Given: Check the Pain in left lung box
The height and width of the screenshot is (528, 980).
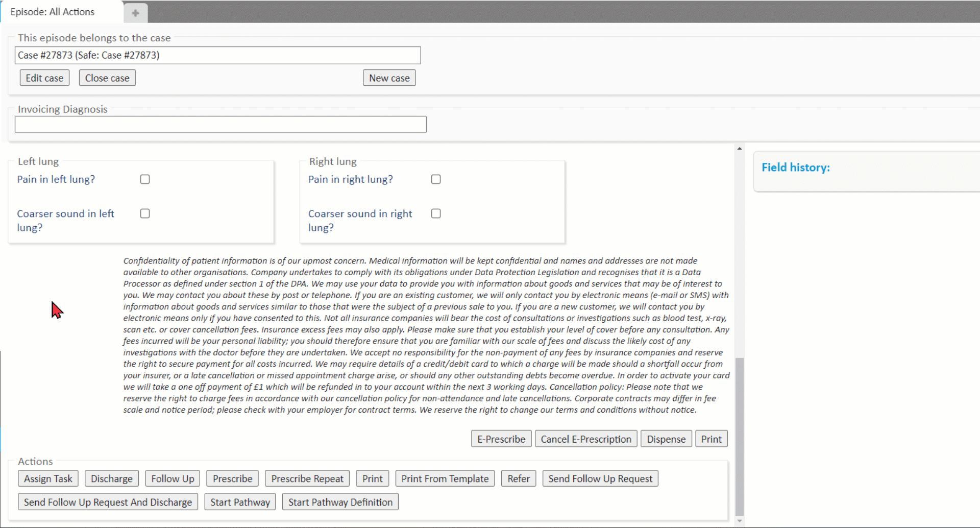Looking at the screenshot, I should coord(145,179).
